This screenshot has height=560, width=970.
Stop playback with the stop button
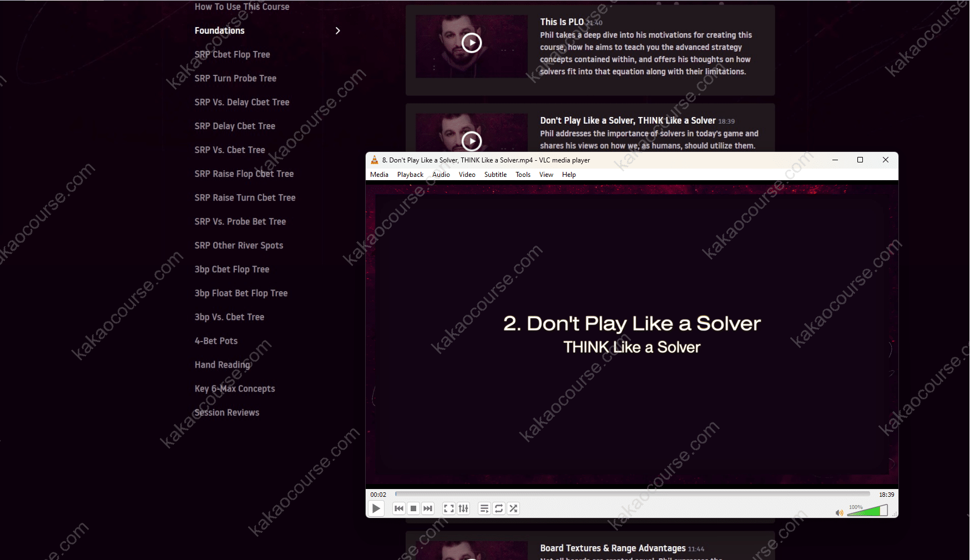click(413, 508)
